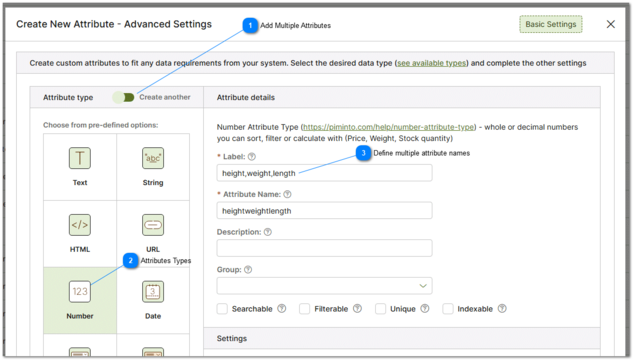Screen dimensions: 634x361
Task: Toggle the Create another switch
Action: point(124,97)
